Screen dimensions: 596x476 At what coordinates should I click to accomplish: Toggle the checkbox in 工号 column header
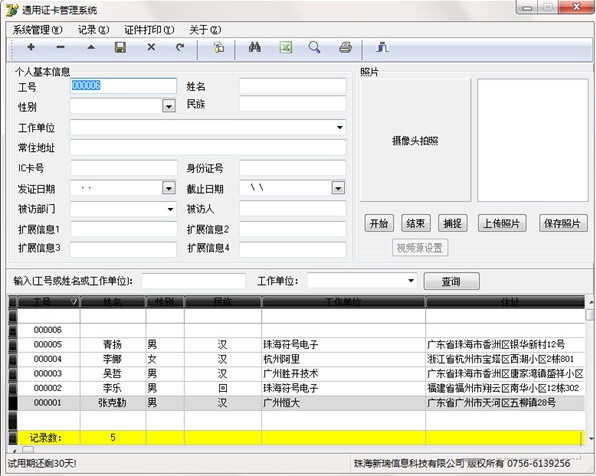click(x=74, y=302)
